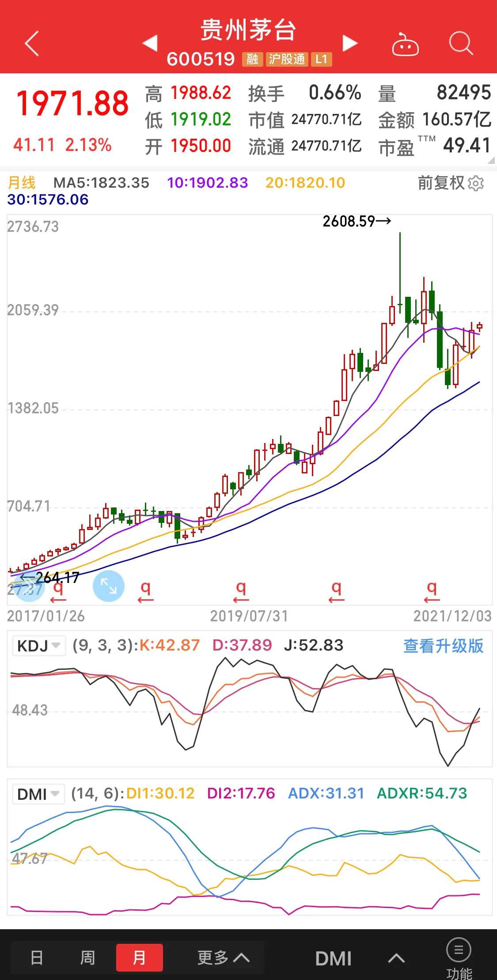Tap the 市盈 TTM value 49.41

coord(467,146)
